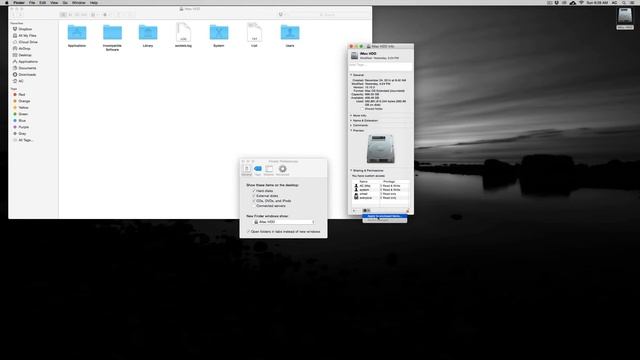Click the hard drive preview image
Viewport: 640px width, 360px height.
[x=380, y=149]
